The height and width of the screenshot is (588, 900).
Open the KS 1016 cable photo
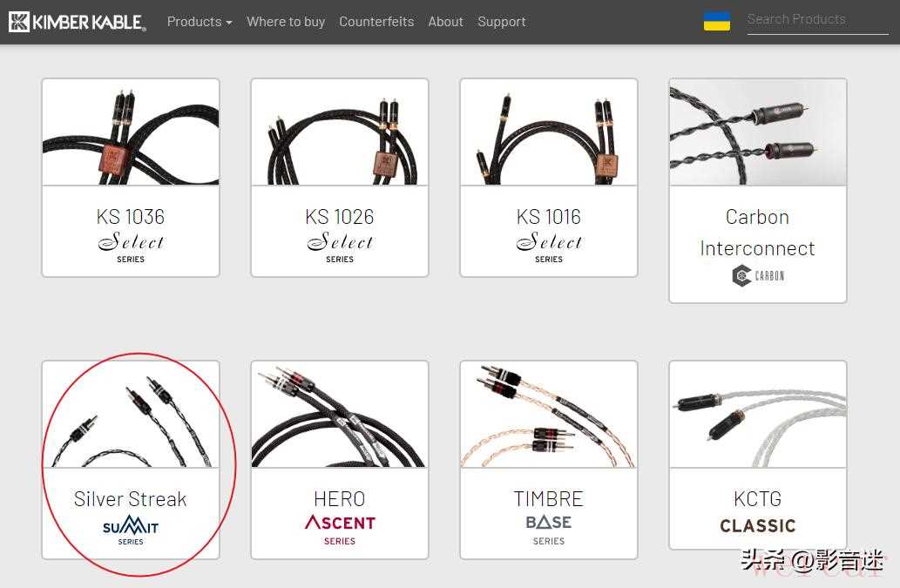point(549,132)
